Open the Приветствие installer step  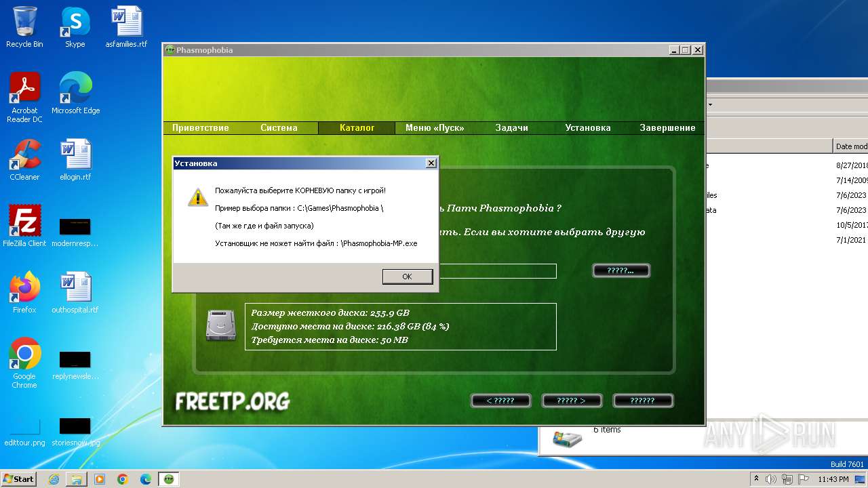tap(201, 127)
